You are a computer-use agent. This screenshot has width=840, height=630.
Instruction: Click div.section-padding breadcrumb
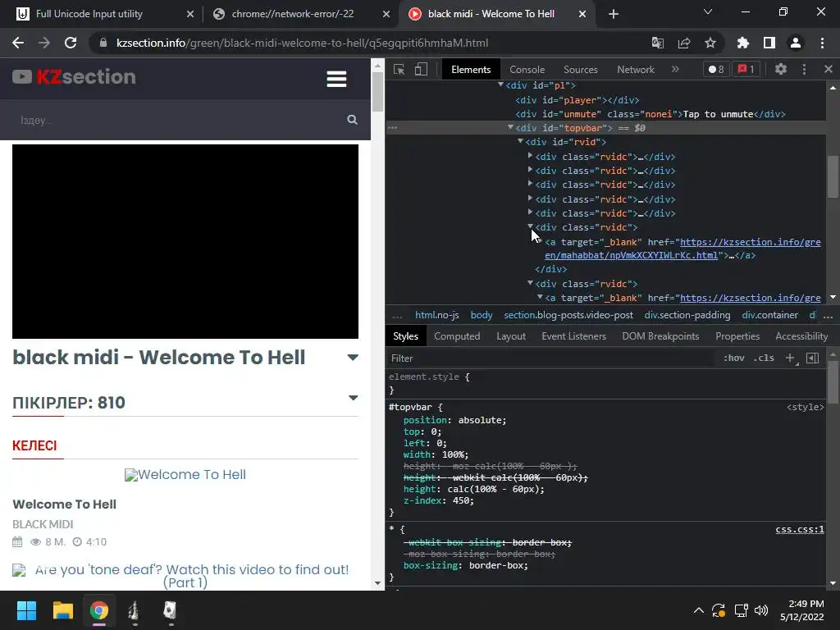(687, 315)
